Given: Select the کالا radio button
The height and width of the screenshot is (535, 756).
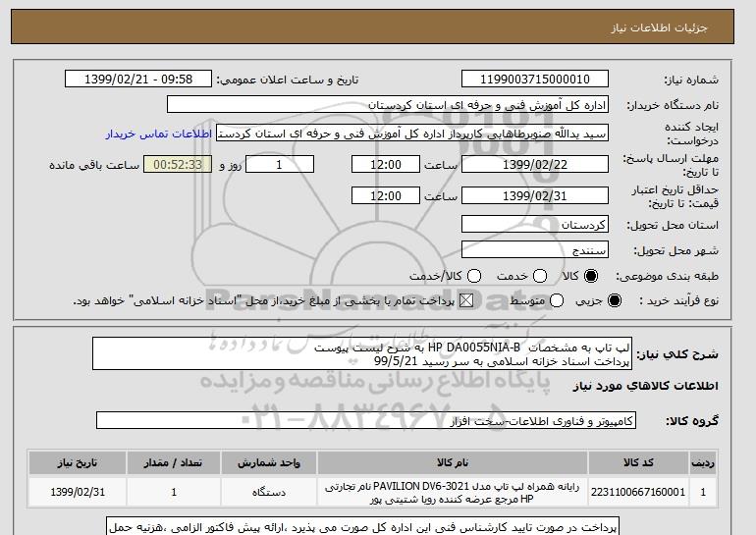Looking at the screenshot, I should (591, 276).
